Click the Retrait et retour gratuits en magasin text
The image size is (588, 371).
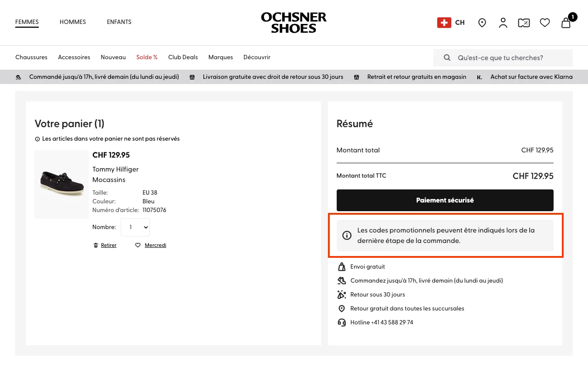417,77
